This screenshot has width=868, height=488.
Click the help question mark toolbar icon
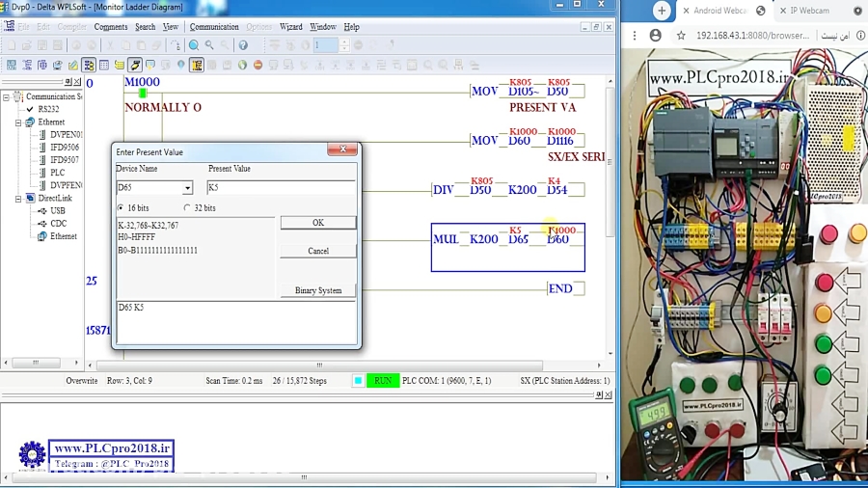[x=243, y=45]
